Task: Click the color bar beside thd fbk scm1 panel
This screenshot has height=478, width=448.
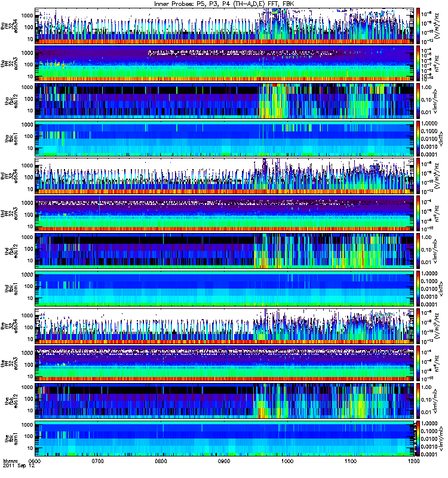Action: (418, 289)
